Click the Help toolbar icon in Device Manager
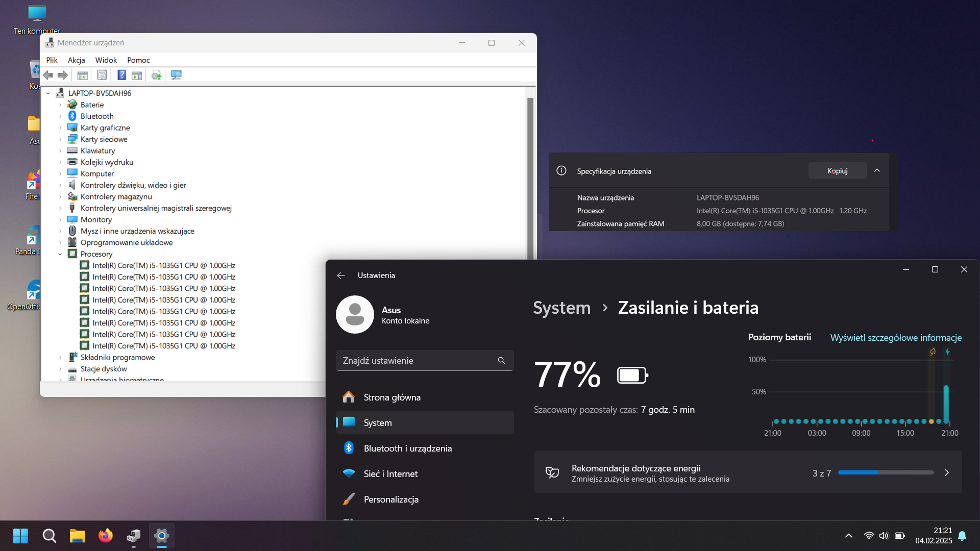Image resolution: width=980 pixels, height=551 pixels. pyautogui.click(x=121, y=76)
